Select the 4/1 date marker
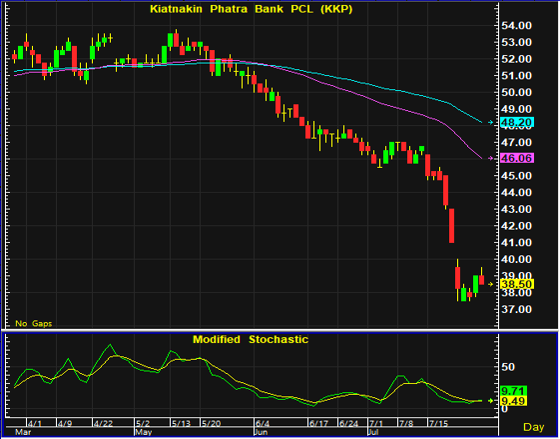 point(35,424)
